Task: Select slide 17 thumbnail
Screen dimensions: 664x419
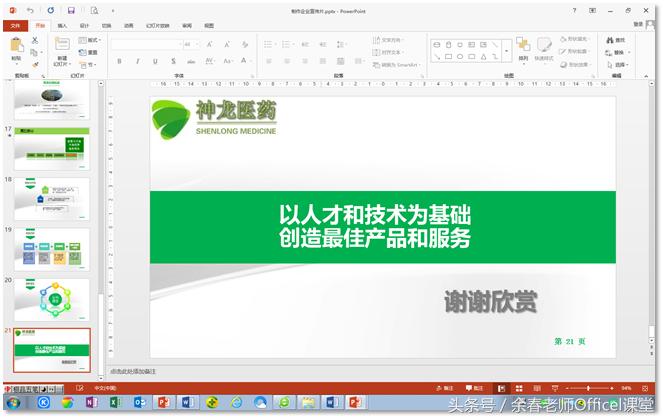Action: 52,148
